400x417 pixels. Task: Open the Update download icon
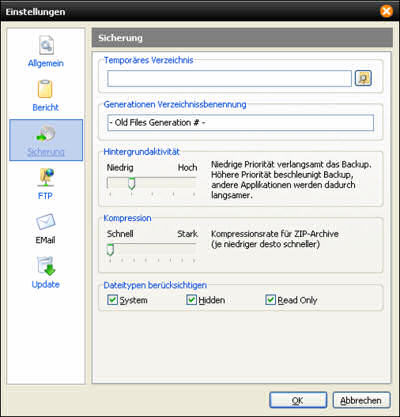(x=46, y=266)
